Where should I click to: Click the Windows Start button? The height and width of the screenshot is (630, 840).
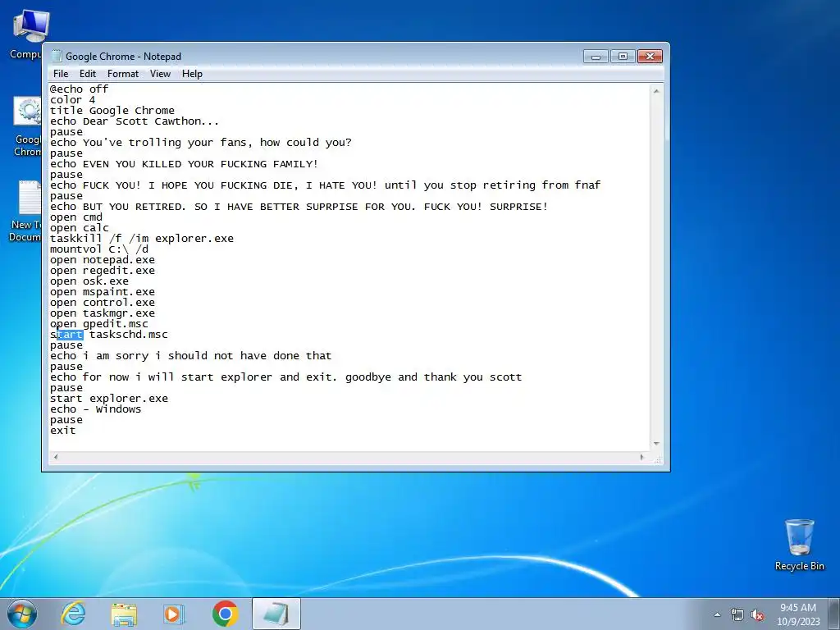pyautogui.click(x=21, y=614)
